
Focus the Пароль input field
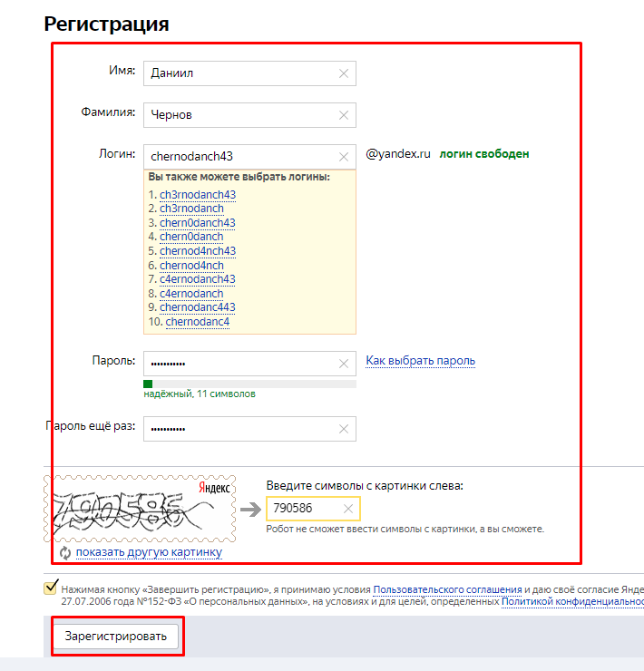[249, 364]
